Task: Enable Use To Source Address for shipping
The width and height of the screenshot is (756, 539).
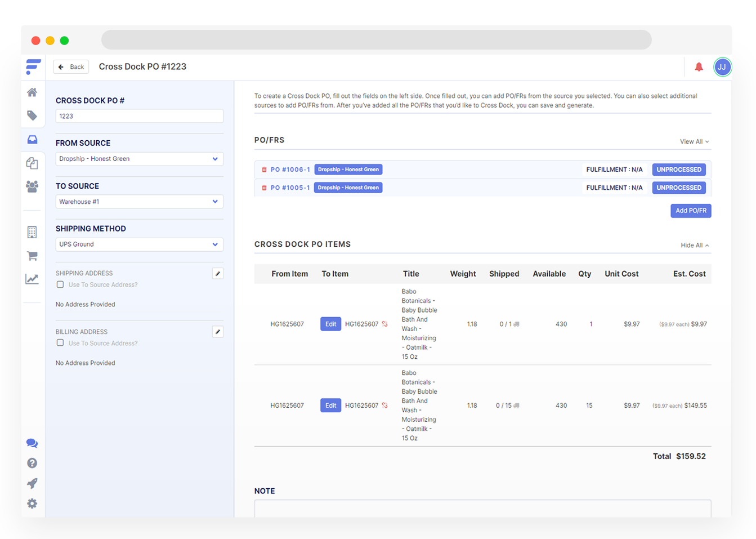Action: pyautogui.click(x=60, y=284)
